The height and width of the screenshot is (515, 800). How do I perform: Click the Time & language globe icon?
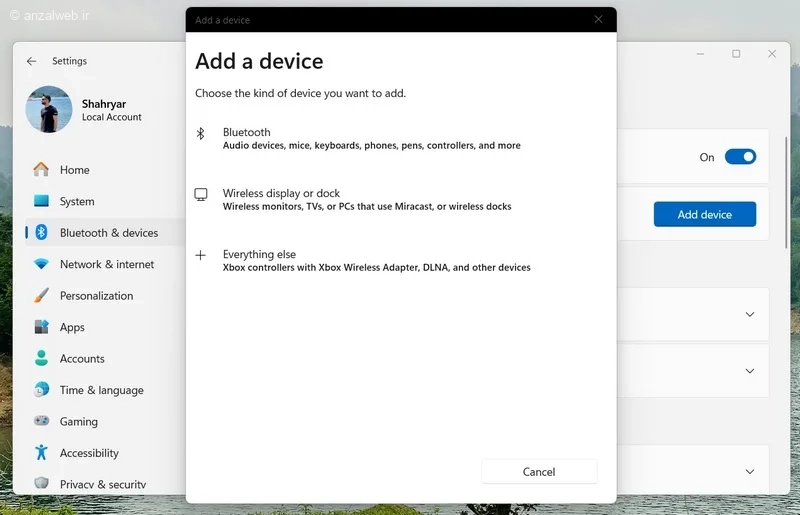(41, 389)
